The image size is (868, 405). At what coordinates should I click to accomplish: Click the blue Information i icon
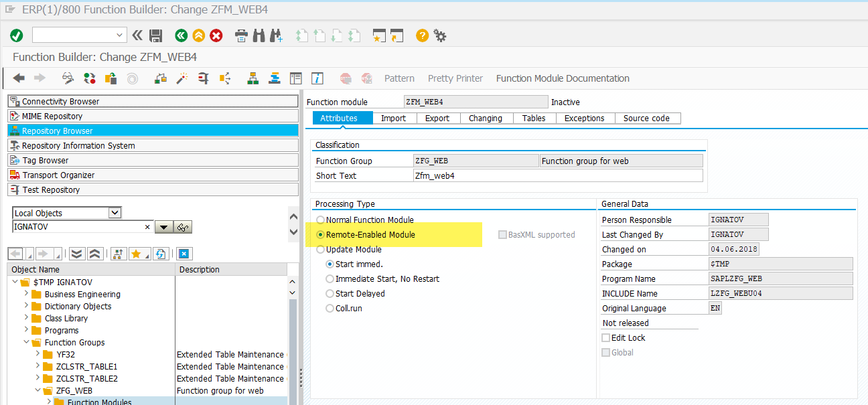pyautogui.click(x=317, y=78)
